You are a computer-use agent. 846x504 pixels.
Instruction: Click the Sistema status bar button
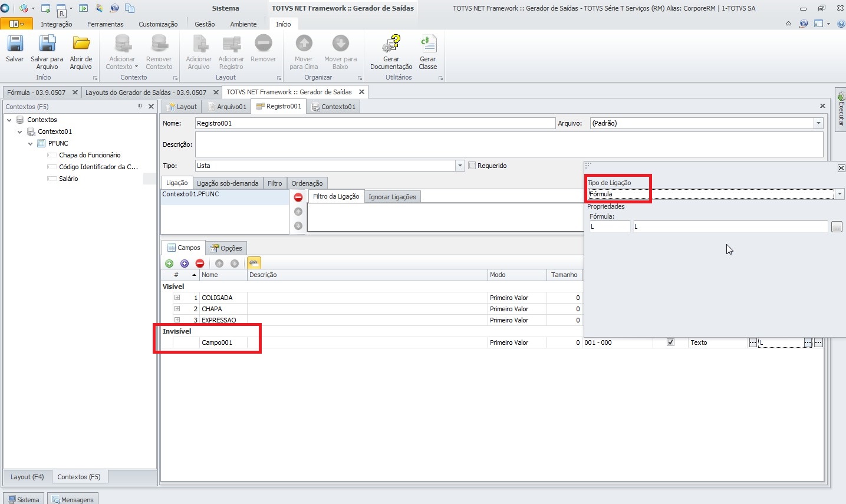[x=24, y=499]
